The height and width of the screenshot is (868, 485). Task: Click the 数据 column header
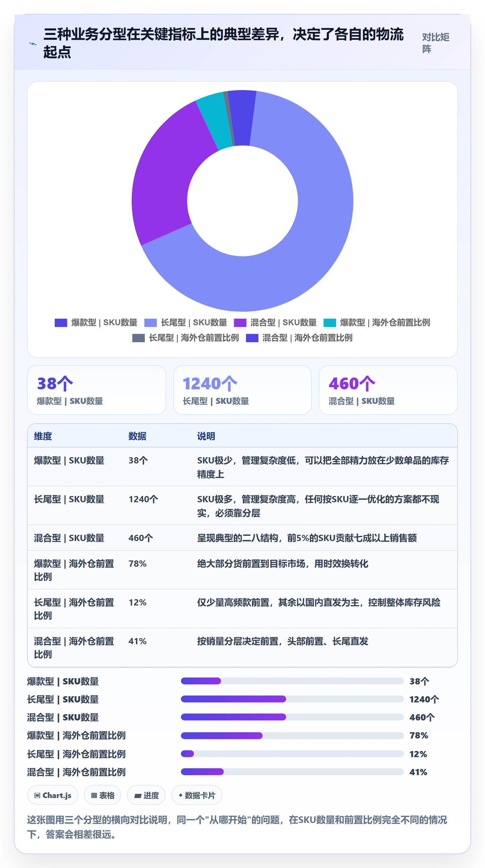pyautogui.click(x=138, y=436)
